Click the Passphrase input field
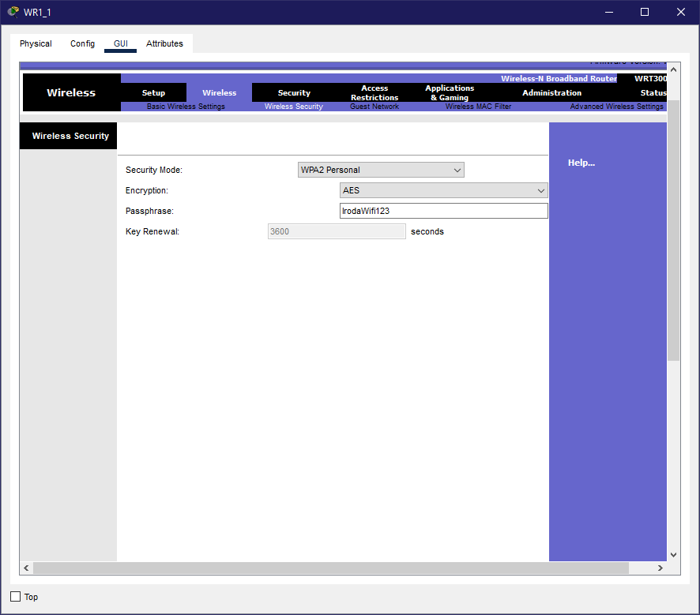 click(x=443, y=211)
